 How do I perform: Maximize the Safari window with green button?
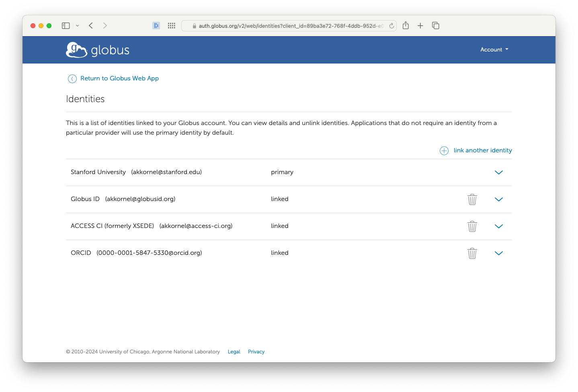(x=49, y=26)
